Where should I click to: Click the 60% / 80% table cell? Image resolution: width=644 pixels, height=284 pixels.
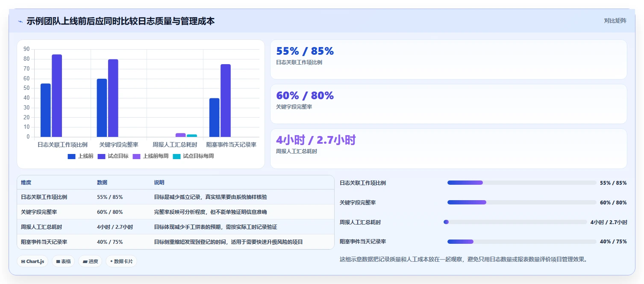(110, 212)
